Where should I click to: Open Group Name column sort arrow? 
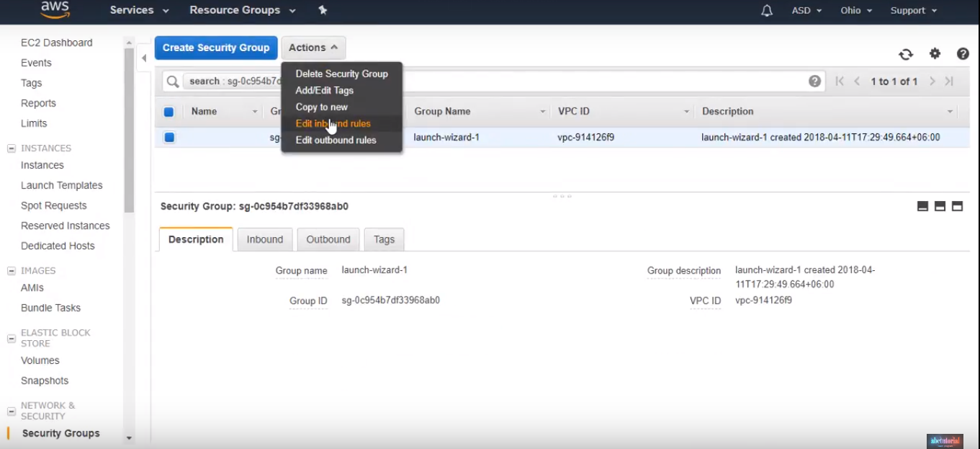pos(543,112)
